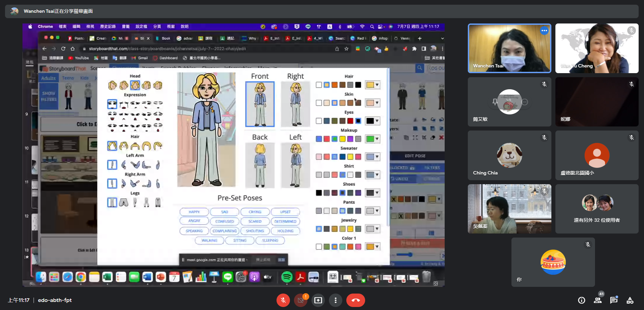
Task: Open options on Wanchen Tsai's tile
Action: [544, 31]
